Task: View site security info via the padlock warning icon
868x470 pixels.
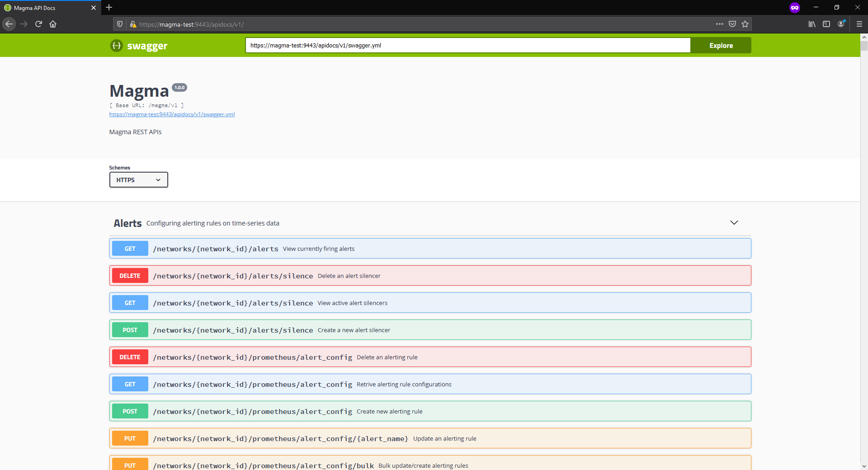Action: (133, 24)
